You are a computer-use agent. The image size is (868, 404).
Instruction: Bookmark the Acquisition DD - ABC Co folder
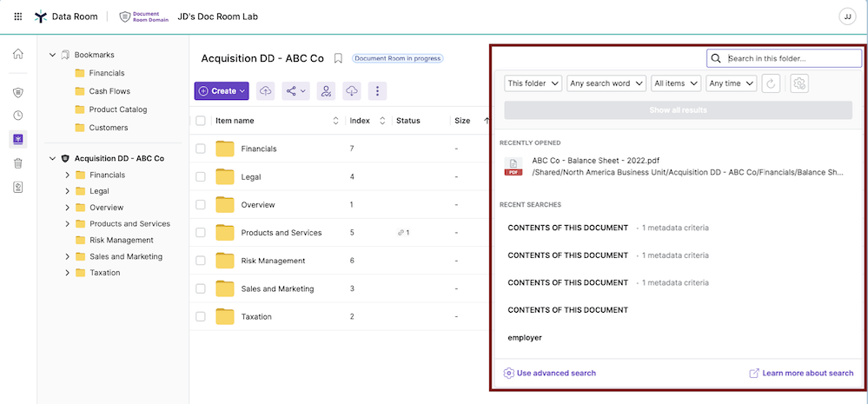pyautogui.click(x=338, y=59)
